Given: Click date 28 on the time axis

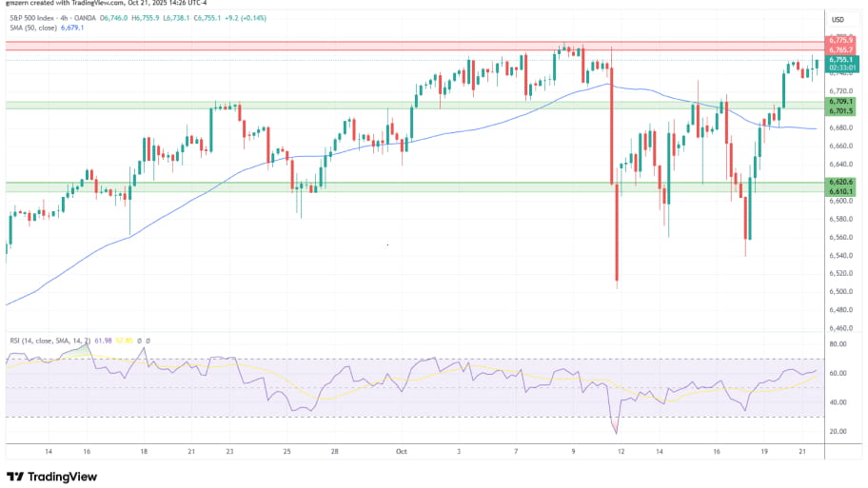Looking at the screenshot, I should [334, 453].
